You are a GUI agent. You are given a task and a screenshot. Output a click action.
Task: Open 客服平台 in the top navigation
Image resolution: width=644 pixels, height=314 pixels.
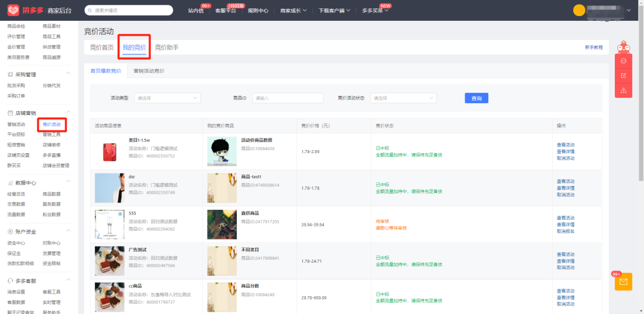pos(225,11)
